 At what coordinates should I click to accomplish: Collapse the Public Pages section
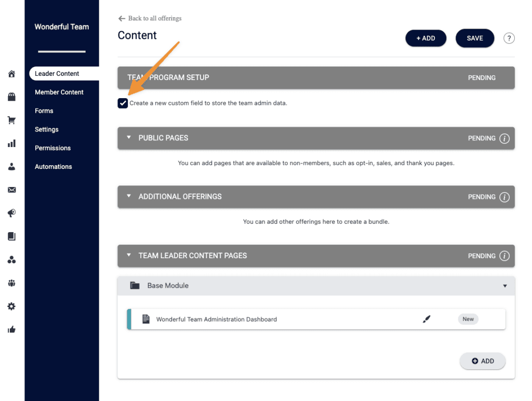(x=129, y=138)
